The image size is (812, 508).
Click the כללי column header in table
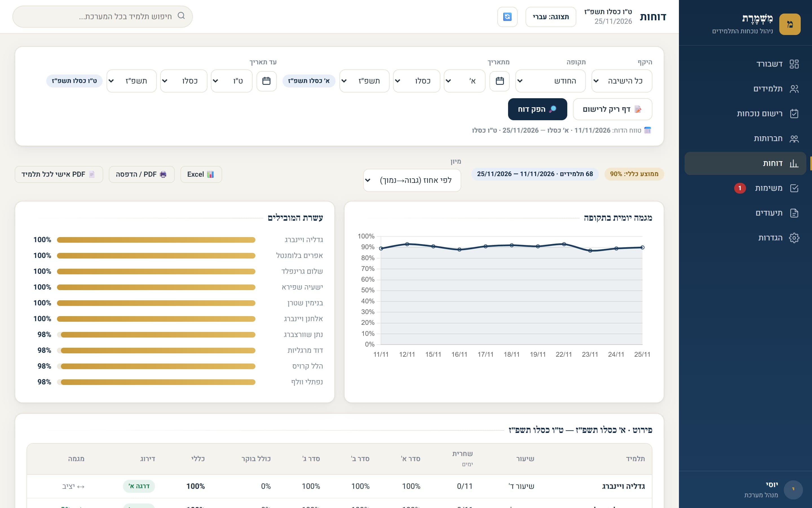click(x=198, y=459)
